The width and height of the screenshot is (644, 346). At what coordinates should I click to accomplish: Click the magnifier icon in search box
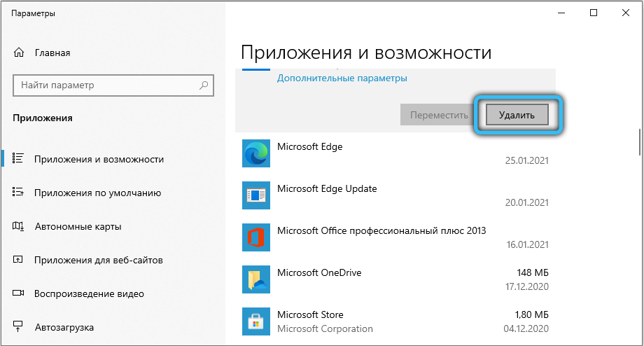click(x=204, y=85)
